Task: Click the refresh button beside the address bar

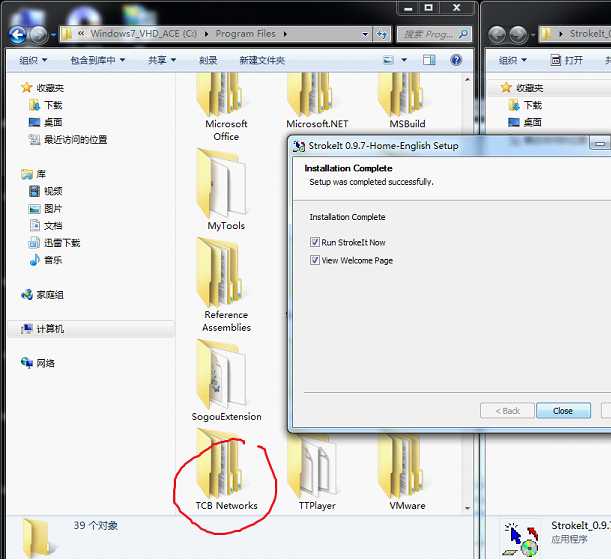Action: tap(382, 35)
